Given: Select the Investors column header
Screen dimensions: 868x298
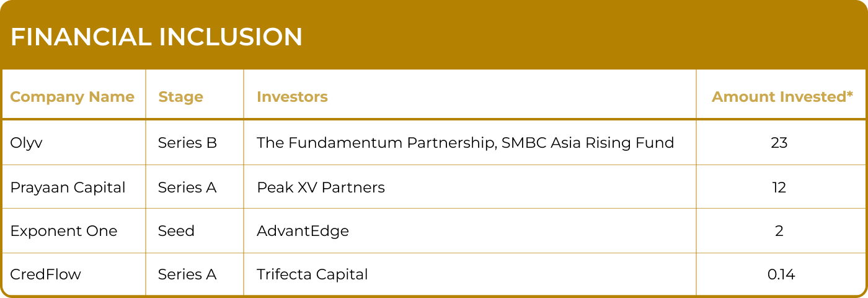Looking at the screenshot, I should pos(292,97).
